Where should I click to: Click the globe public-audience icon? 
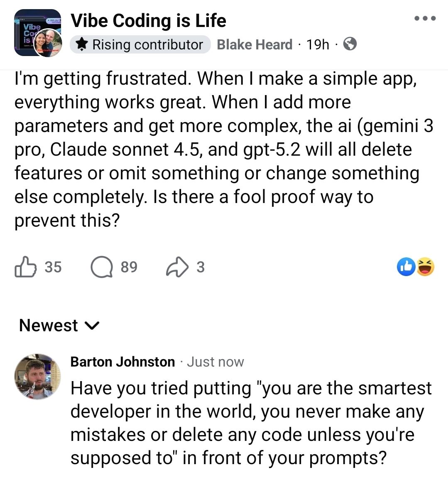coord(350,44)
